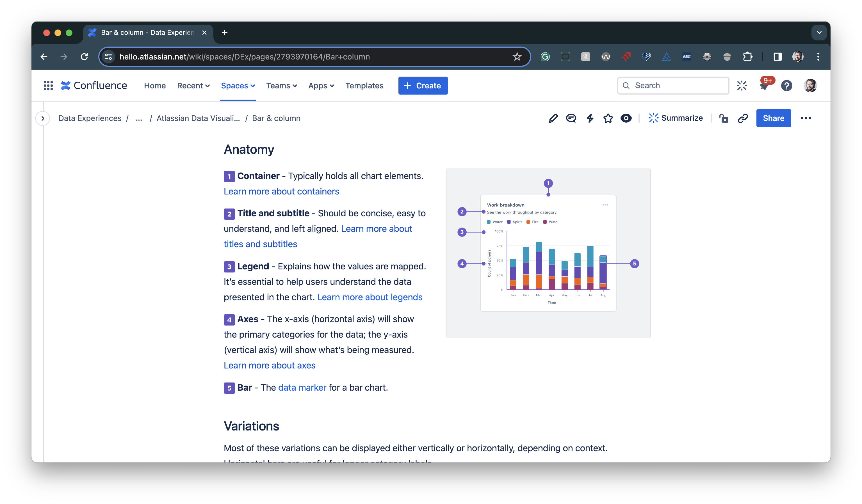Screen dimensions: 862x504
Task: Click the Create button
Action: pos(423,86)
